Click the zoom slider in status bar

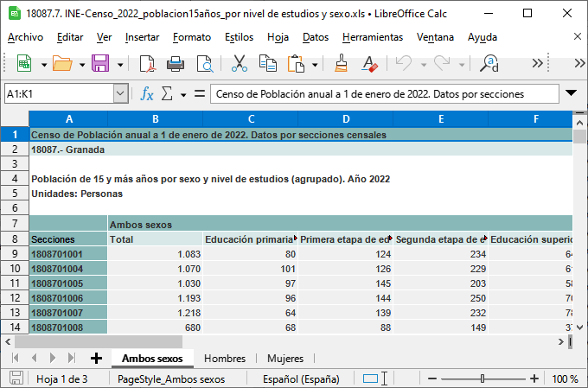point(482,378)
